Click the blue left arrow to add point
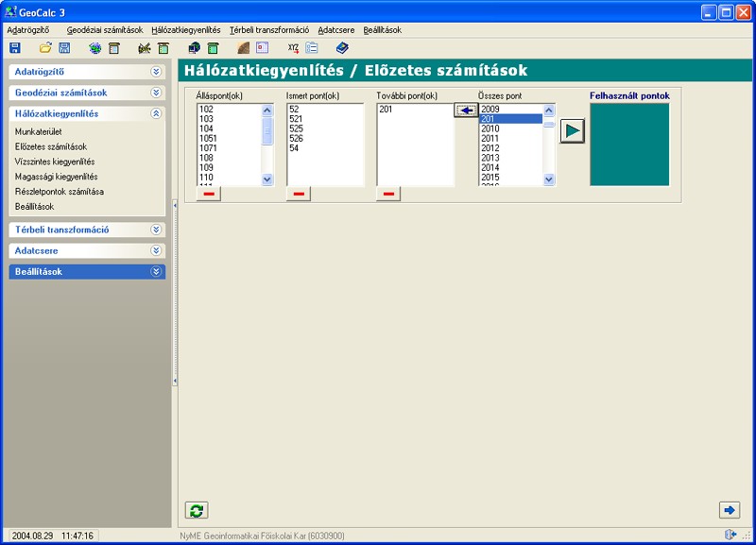 466,111
